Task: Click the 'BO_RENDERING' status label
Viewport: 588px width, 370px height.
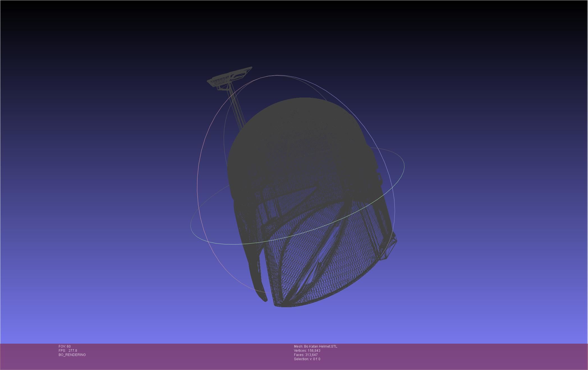Action: pyautogui.click(x=72, y=355)
